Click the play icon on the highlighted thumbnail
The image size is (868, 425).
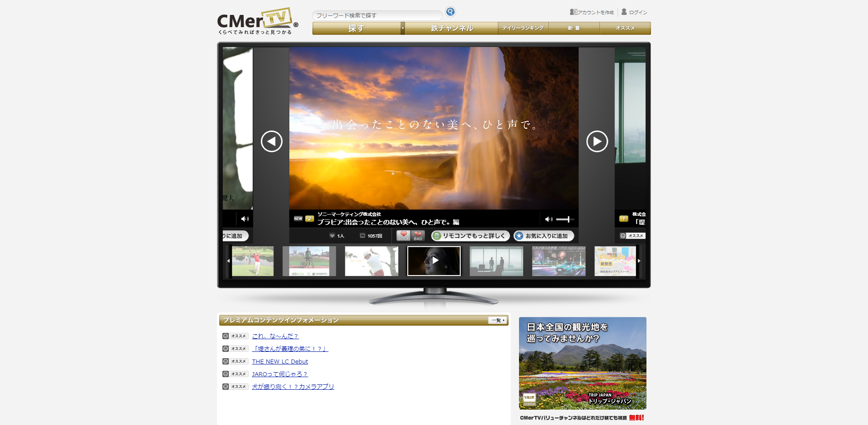pyautogui.click(x=434, y=261)
